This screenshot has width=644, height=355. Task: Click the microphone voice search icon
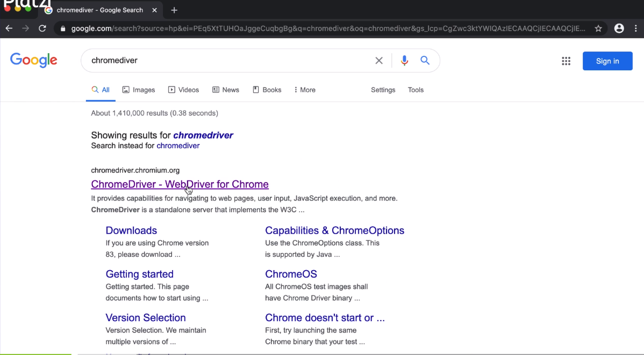click(404, 60)
